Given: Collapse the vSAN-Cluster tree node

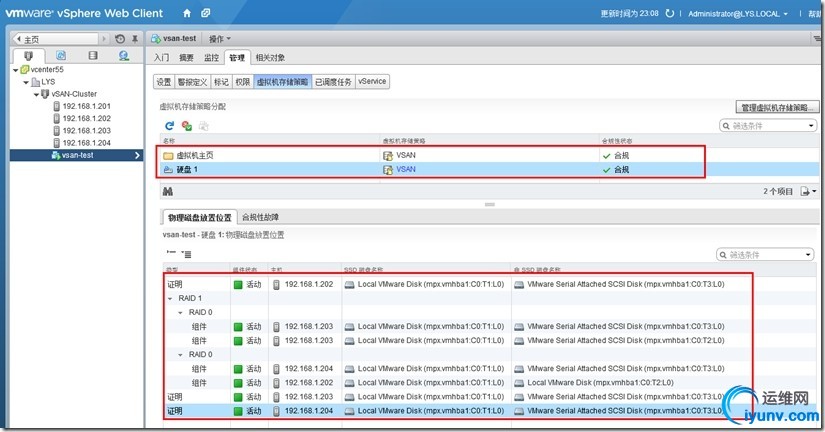Looking at the screenshot, I should click(36, 95).
